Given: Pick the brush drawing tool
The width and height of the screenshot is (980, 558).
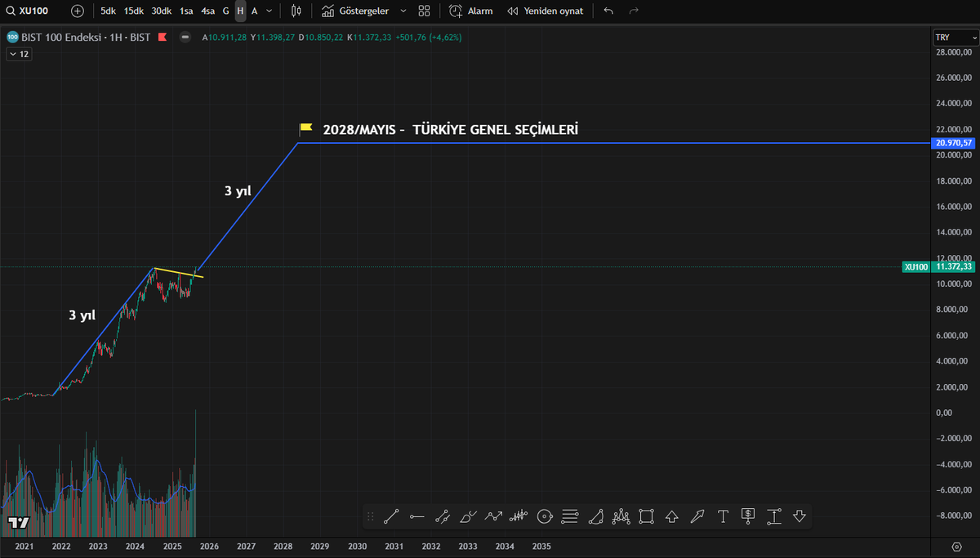Looking at the screenshot, I should tap(468, 516).
